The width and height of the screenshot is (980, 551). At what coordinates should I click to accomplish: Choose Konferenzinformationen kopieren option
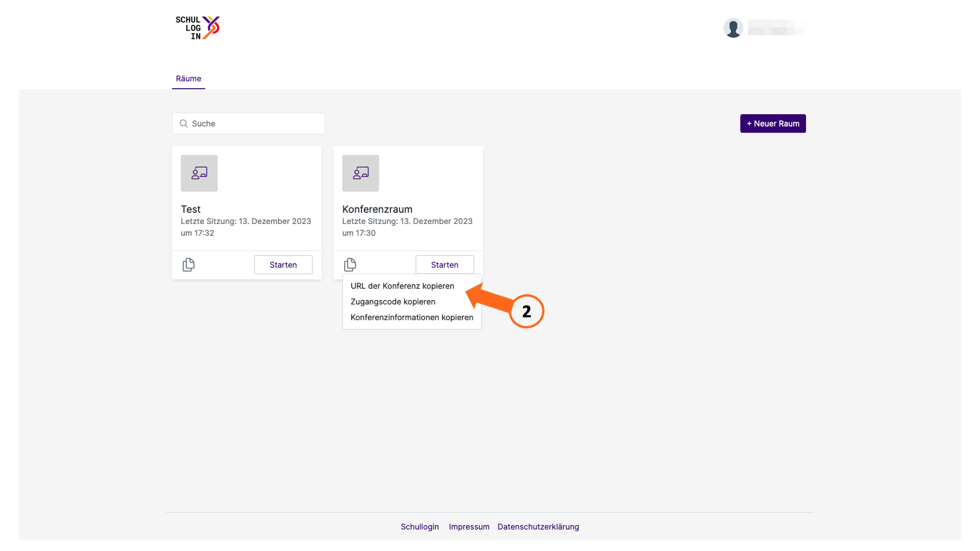click(411, 317)
